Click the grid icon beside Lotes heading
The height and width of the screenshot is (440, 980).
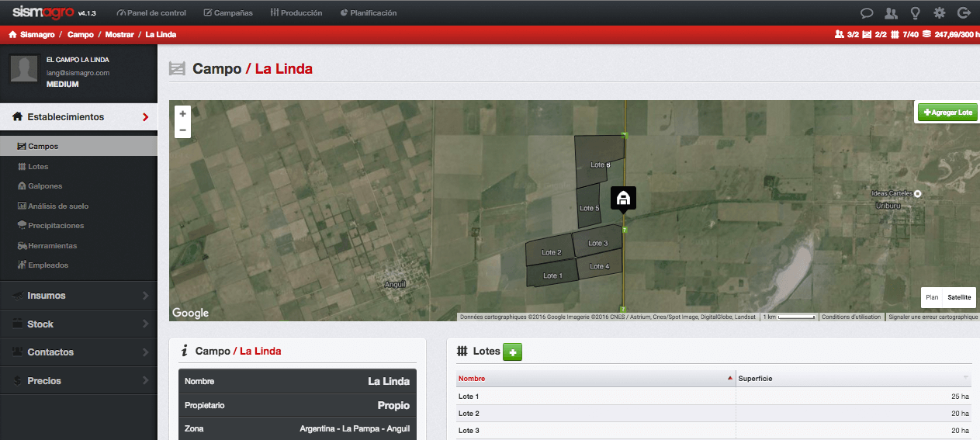pyautogui.click(x=462, y=351)
